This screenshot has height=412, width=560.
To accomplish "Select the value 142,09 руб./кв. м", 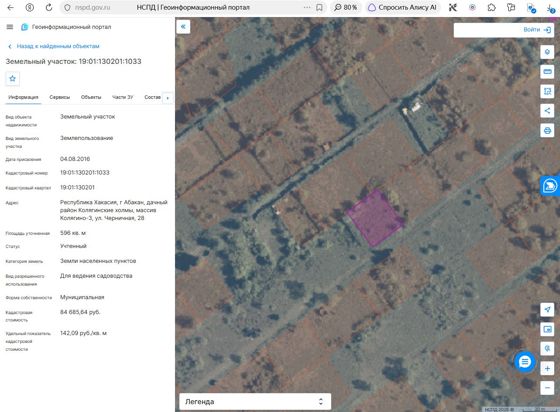I will click(84, 333).
